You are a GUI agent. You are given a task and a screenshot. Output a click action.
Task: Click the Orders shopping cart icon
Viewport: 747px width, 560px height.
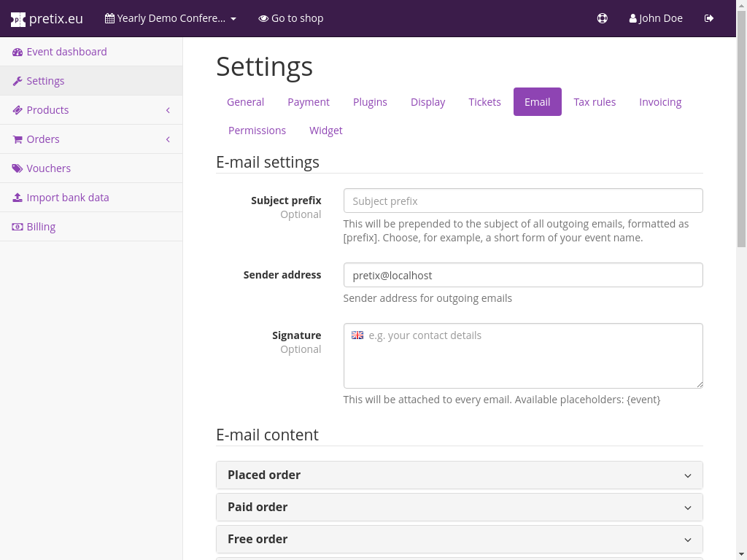click(x=18, y=139)
